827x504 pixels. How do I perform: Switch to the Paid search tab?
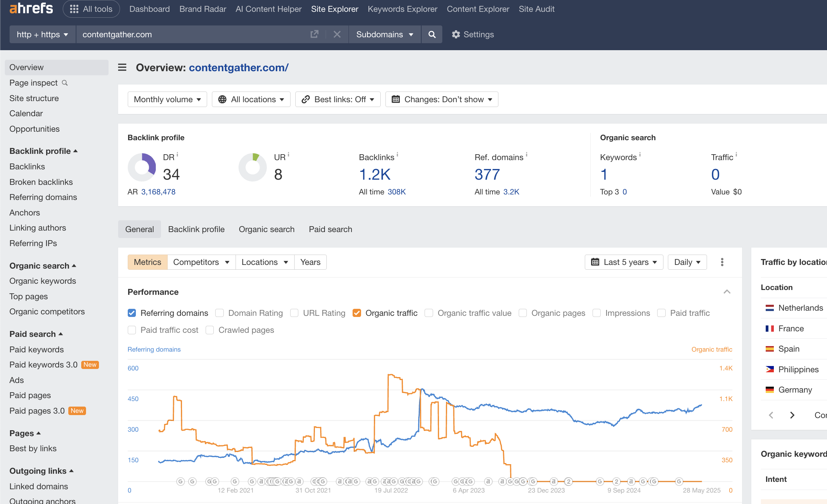pyautogui.click(x=330, y=229)
